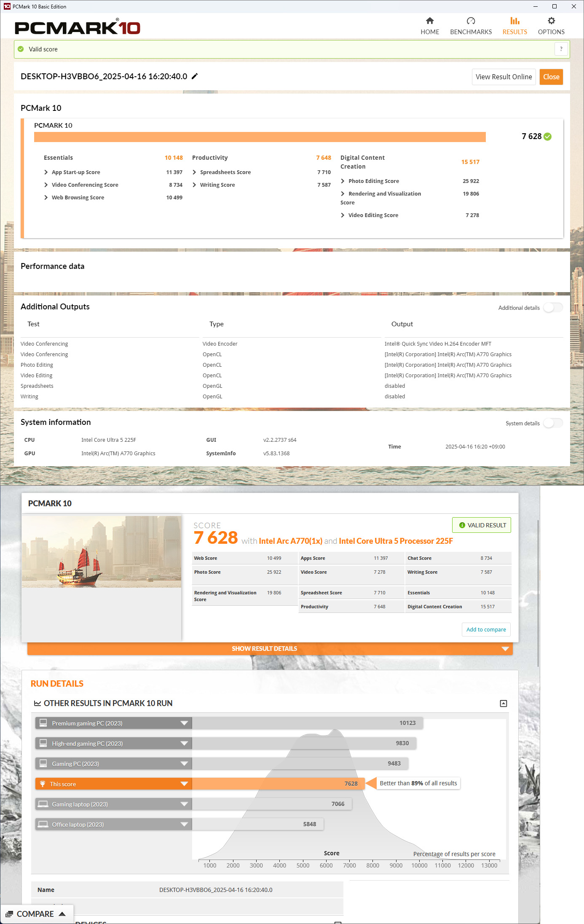Click CPU value Intel Core Ultra 5 225F
The image size is (584, 924).
point(109,440)
